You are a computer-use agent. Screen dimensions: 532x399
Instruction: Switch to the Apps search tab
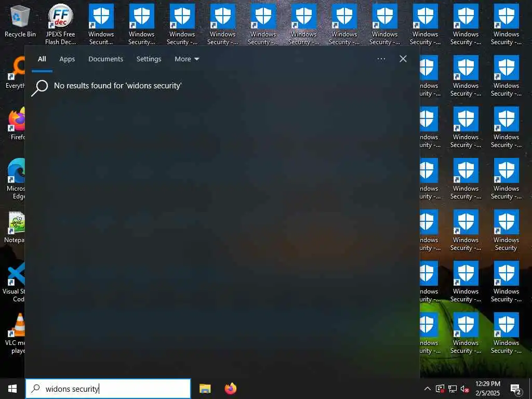67,59
